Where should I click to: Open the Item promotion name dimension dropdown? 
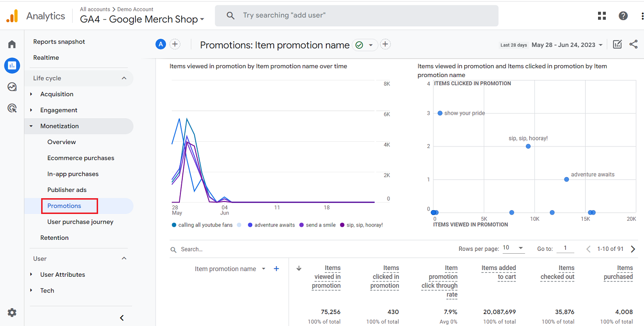pos(264,269)
